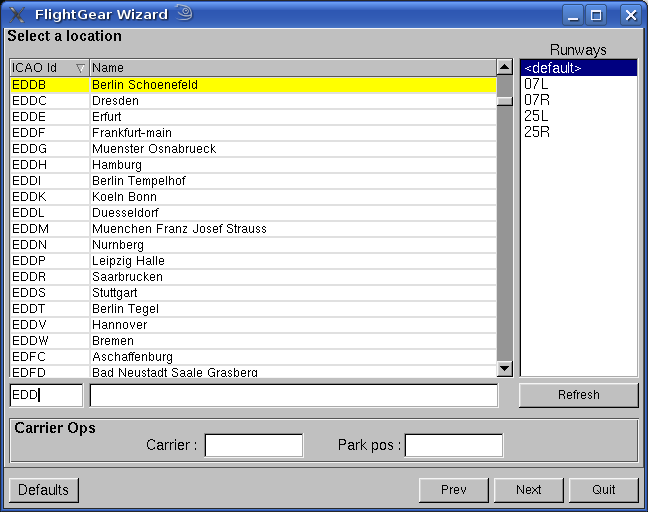The image size is (648, 512).
Task: Exit the wizard with Quit button
Action: [604, 490]
